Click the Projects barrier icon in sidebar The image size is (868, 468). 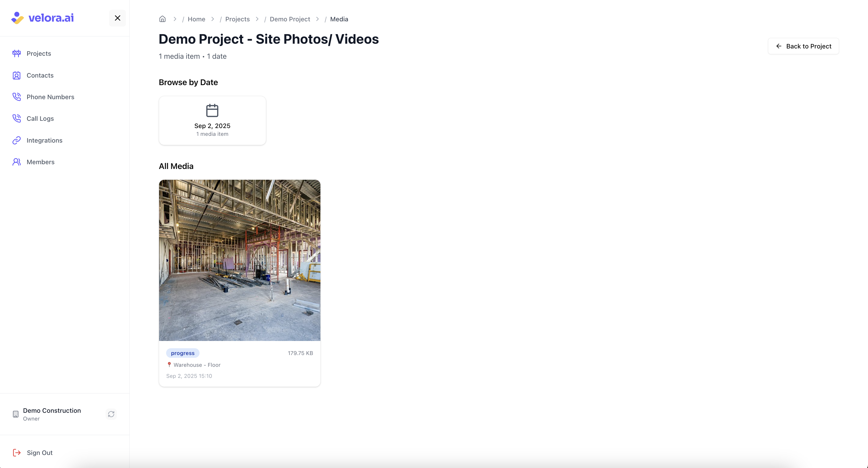coord(17,53)
